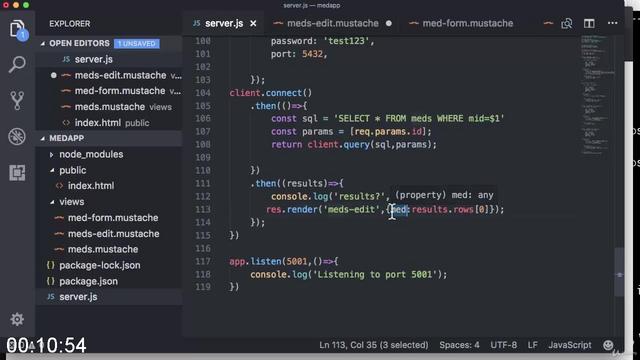Open the Search view icon
The image size is (640, 360).
coord(17,64)
